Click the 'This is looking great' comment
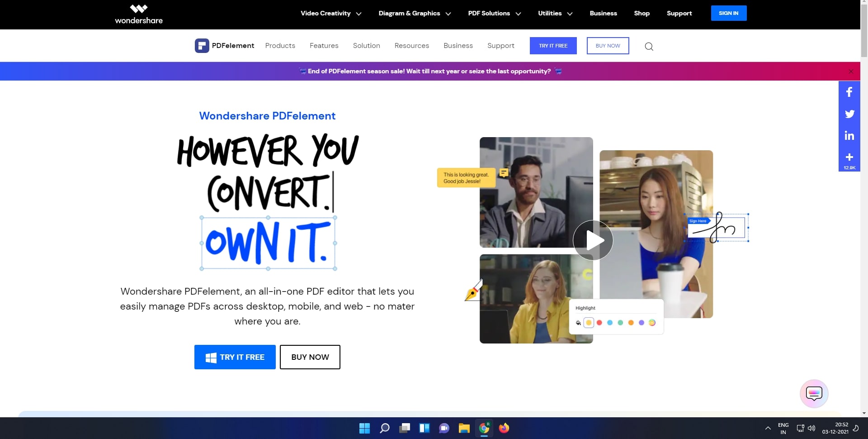The width and height of the screenshot is (868, 439). (466, 178)
